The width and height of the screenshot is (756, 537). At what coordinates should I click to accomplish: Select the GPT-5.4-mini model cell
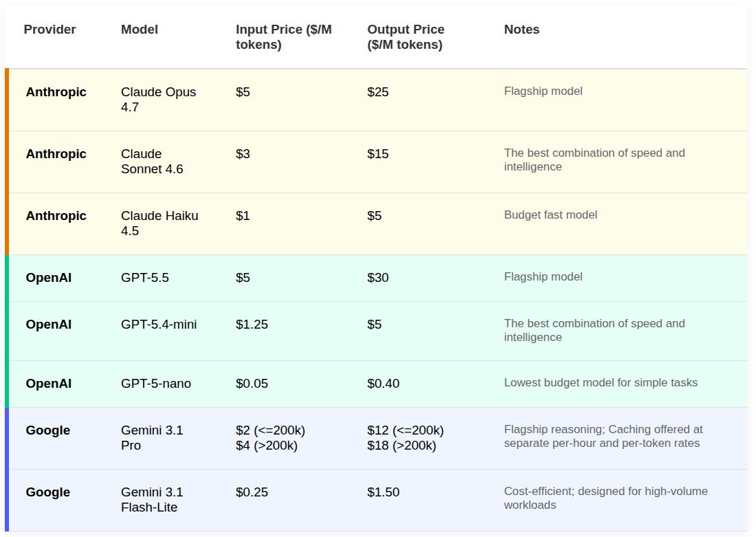(159, 325)
